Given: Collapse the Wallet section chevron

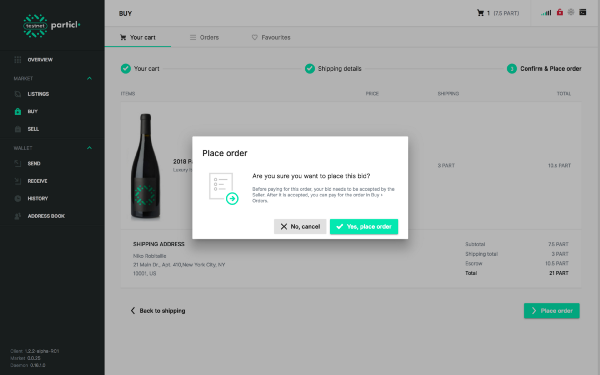Looking at the screenshot, I should click(89, 148).
